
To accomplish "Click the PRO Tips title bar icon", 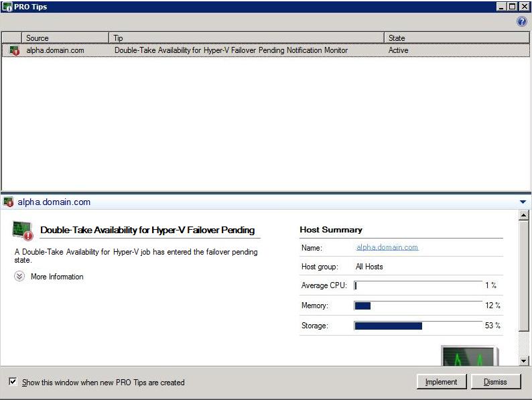I will [x=7, y=7].
